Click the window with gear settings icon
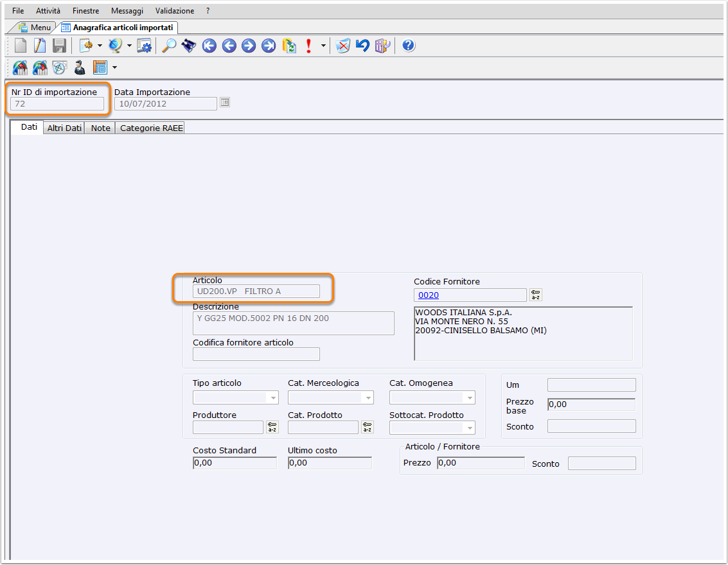 click(x=145, y=46)
